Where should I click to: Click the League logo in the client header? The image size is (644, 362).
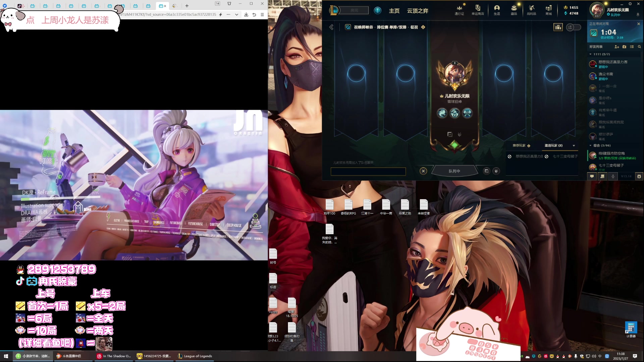[333, 10]
